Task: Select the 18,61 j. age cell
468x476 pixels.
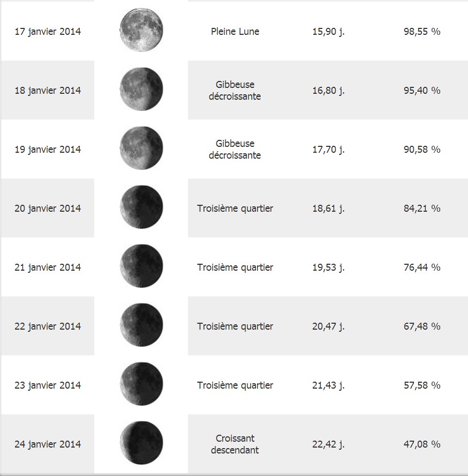Action: 328,209
